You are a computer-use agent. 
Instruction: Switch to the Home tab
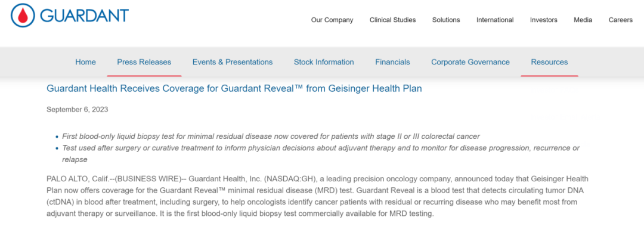(x=85, y=62)
